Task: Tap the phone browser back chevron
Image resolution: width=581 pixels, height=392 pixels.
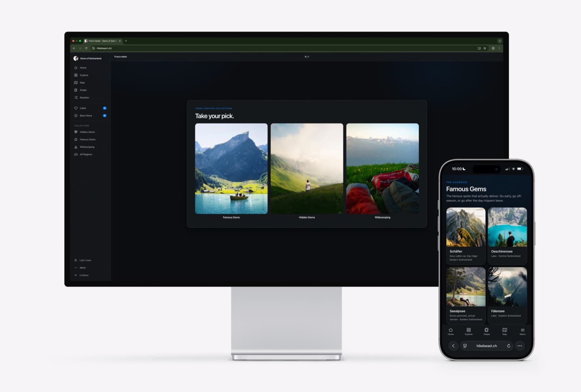Action: 454,346
